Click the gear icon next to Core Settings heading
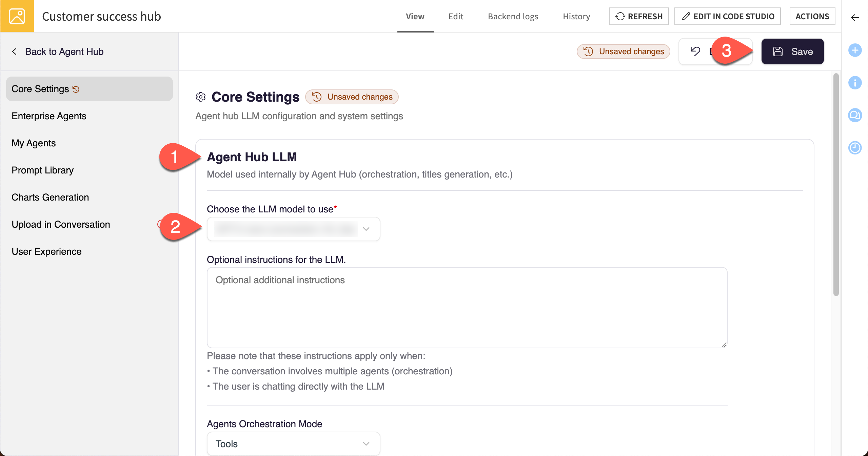Viewport: 868px width, 456px height. (x=200, y=97)
